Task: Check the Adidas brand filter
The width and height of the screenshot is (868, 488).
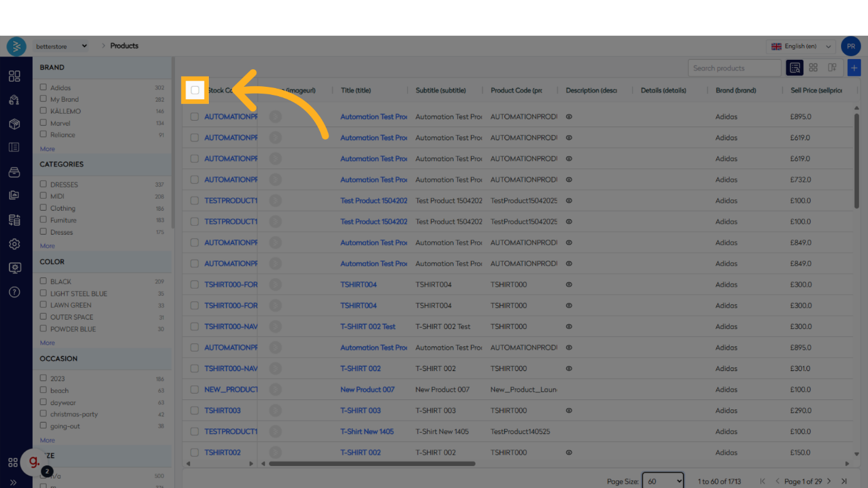Action: pos(43,87)
